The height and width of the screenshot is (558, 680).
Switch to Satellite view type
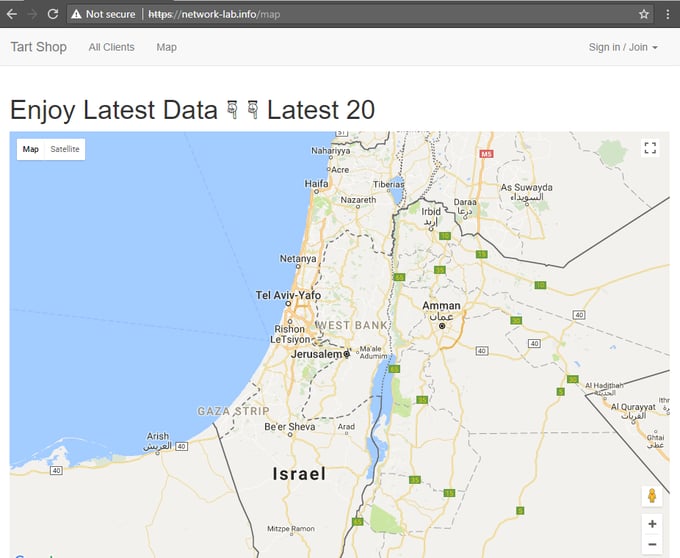click(x=65, y=149)
